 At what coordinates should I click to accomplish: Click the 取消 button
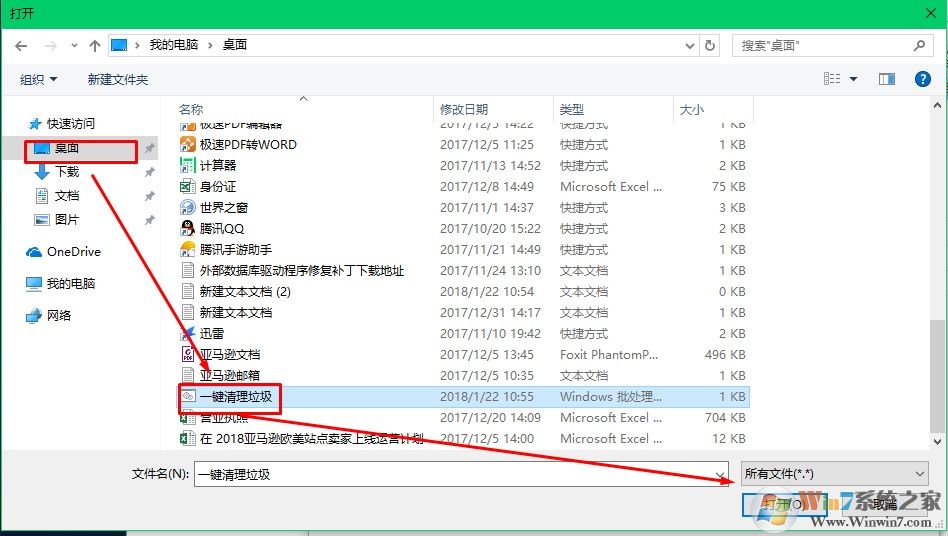click(x=885, y=504)
